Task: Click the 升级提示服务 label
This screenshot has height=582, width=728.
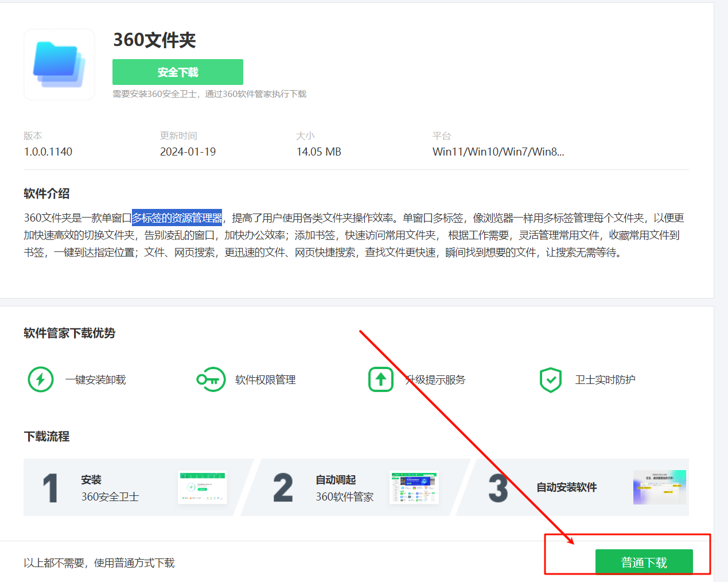Action: click(435, 379)
